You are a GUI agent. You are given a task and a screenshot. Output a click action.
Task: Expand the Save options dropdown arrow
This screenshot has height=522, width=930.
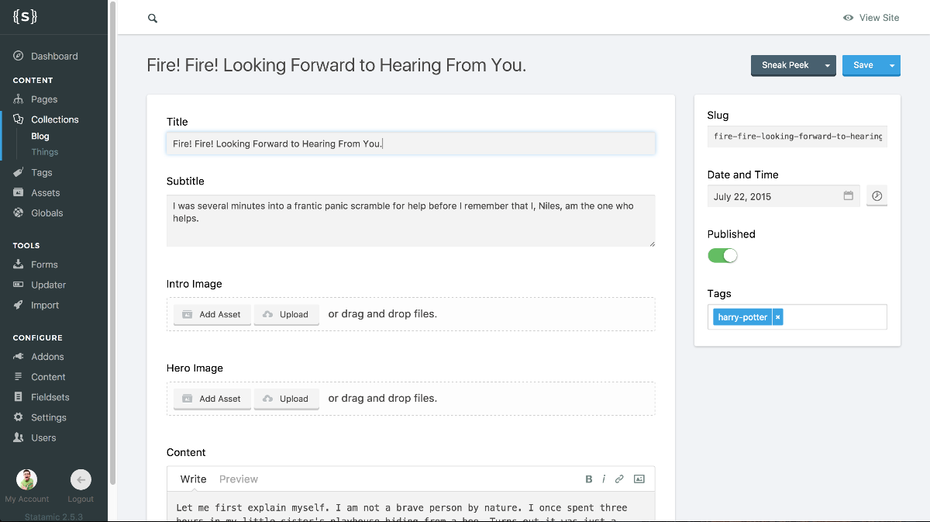(x=892, y=66)
